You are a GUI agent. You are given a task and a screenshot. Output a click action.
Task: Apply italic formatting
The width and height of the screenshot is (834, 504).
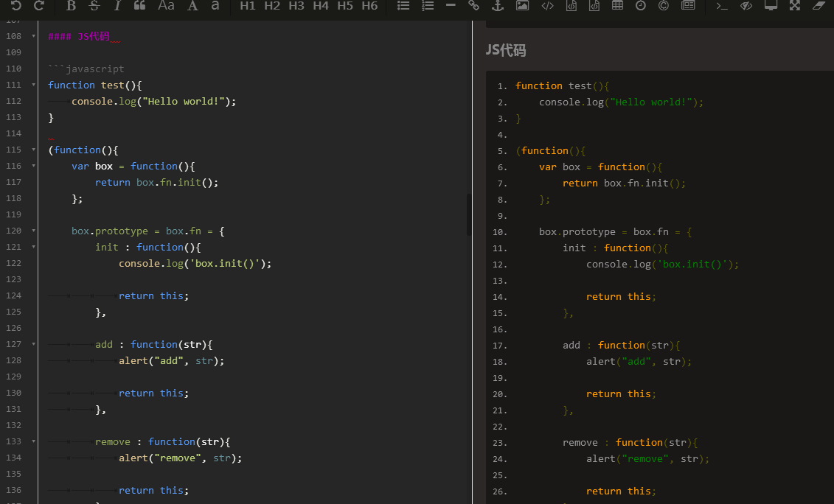(x=117, y=5)
